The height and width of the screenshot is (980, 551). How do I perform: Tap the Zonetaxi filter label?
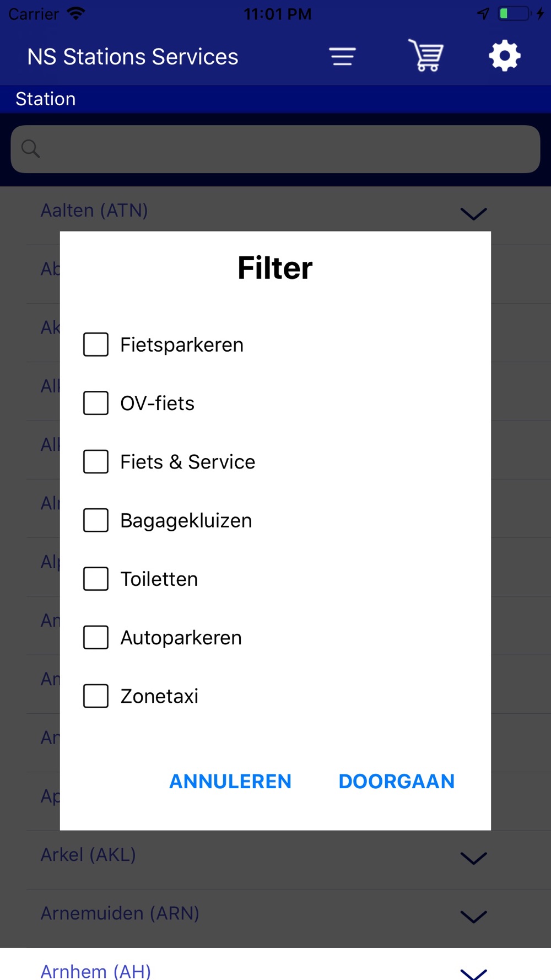coord(159,696)
